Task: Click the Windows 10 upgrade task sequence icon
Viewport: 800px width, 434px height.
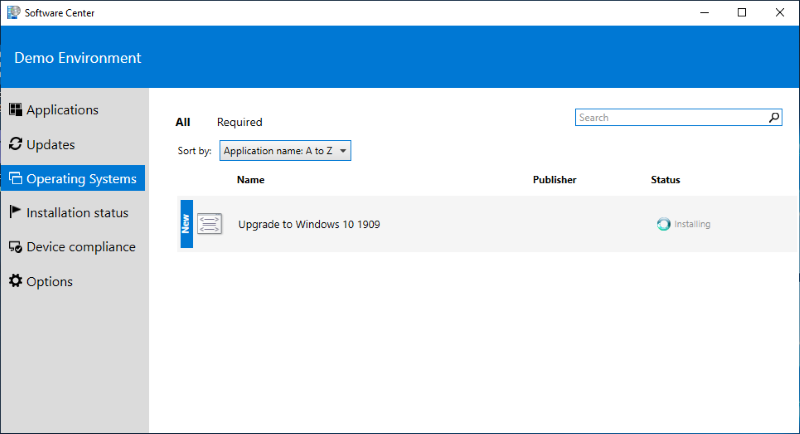Action: [210, 224]
